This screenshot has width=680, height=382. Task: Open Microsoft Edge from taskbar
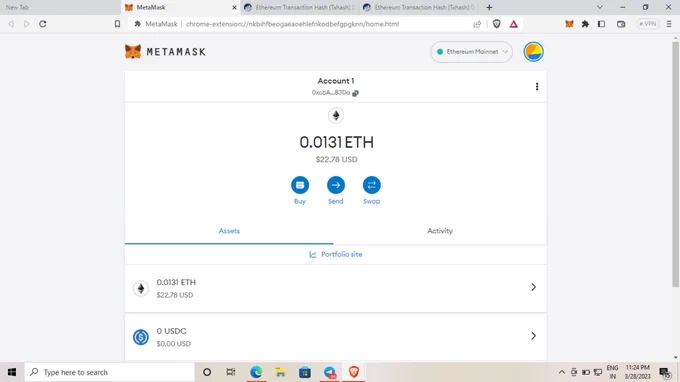pyautogui.click(x=256, y=372)
